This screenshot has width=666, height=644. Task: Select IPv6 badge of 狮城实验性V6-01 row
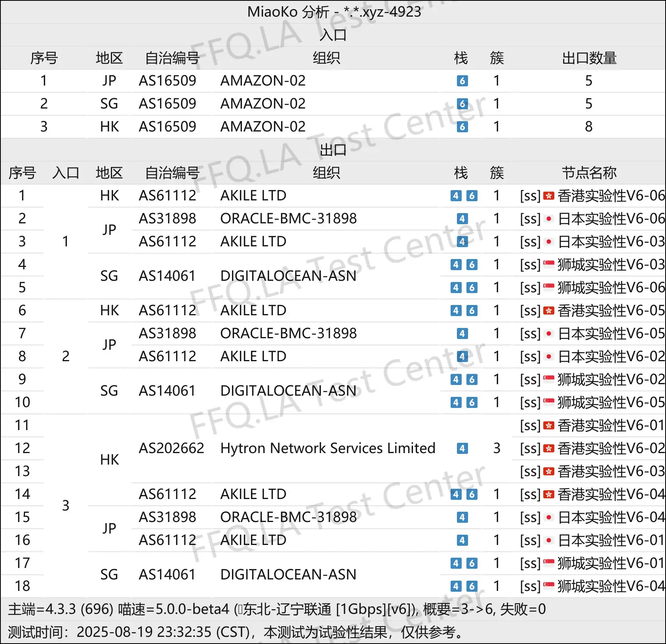[x=472, y=563]
